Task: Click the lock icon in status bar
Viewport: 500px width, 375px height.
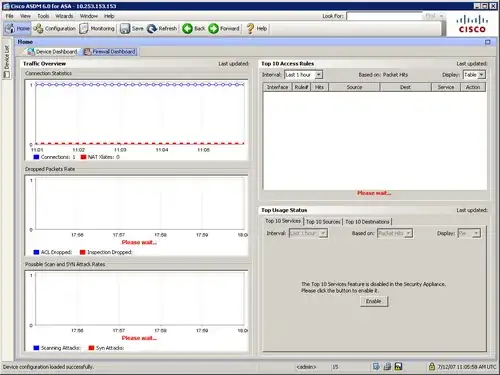Action: pyautogui.click(x=432, y=366)
